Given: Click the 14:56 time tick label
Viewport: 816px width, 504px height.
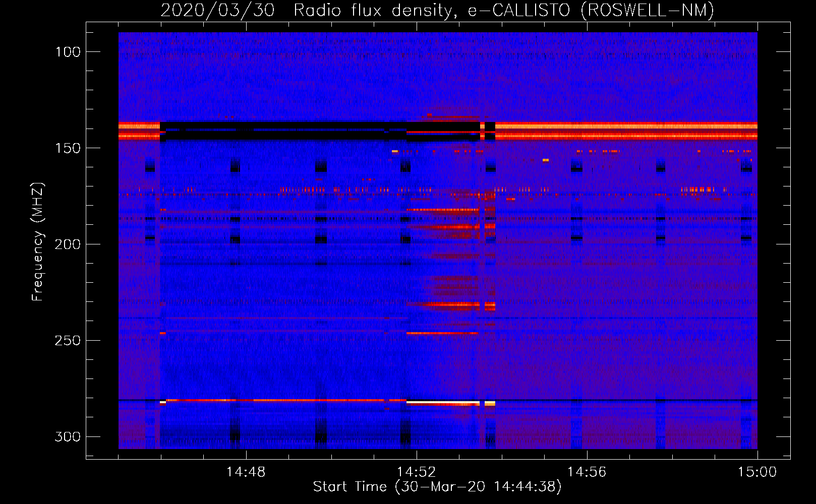Looking at the screenshot, I should [x=587, y=472].
